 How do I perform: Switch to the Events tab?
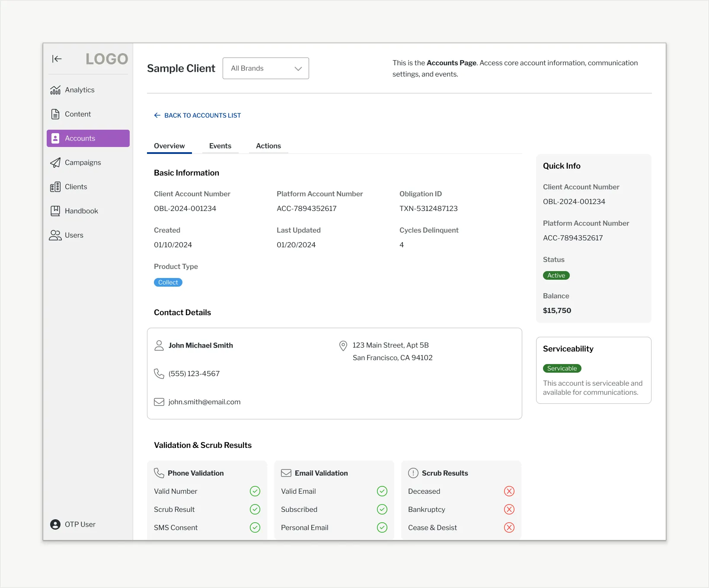220,146
